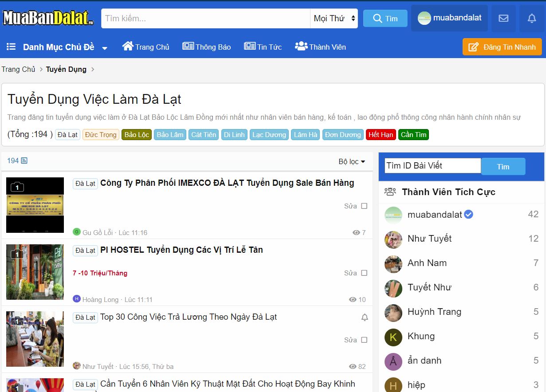Open Tin Tức in navigation bar
This screenshot has height=392, width=546.
point(263,47)
